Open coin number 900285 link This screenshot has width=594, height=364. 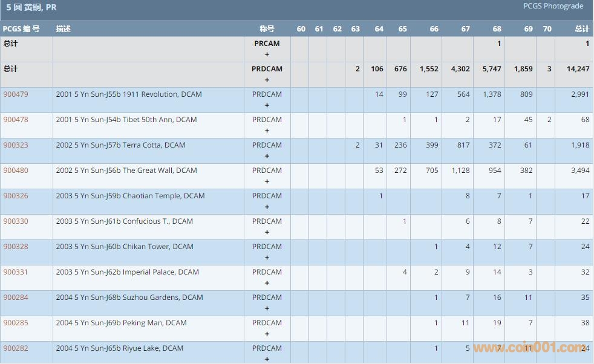pyautogui.click(x=16, y=323)
